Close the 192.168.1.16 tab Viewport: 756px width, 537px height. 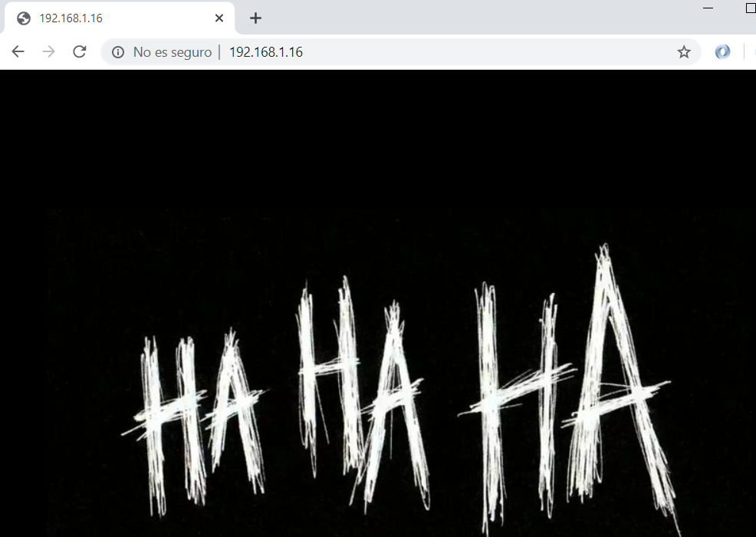pos(219,18)
